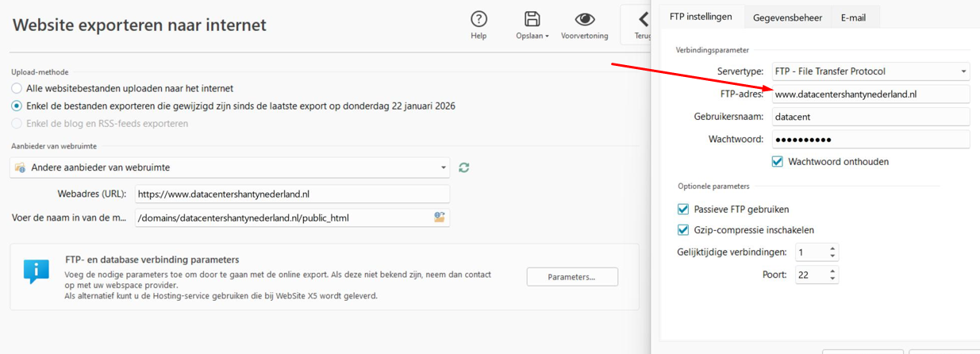Decrease Gelijktijdige verbindingen with down arrow

point(832,256)
